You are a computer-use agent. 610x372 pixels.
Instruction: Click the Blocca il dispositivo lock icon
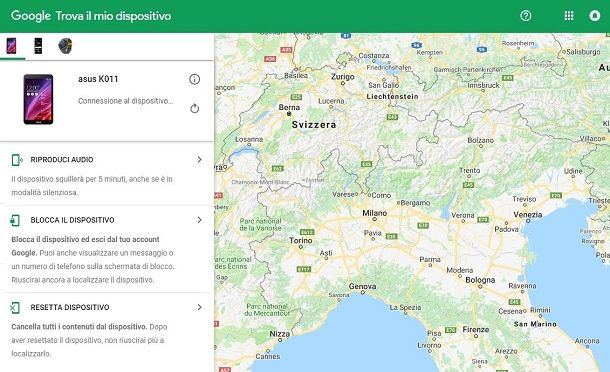pos(15,220)
